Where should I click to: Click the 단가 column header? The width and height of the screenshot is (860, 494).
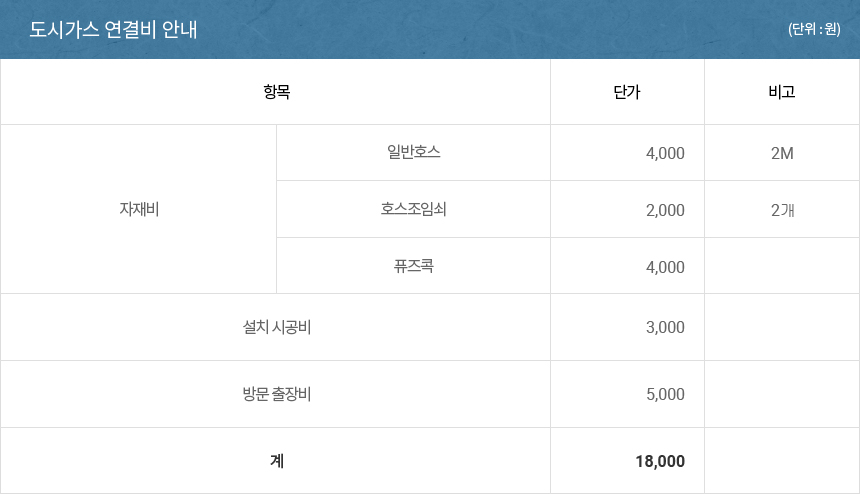coord(627,92)
